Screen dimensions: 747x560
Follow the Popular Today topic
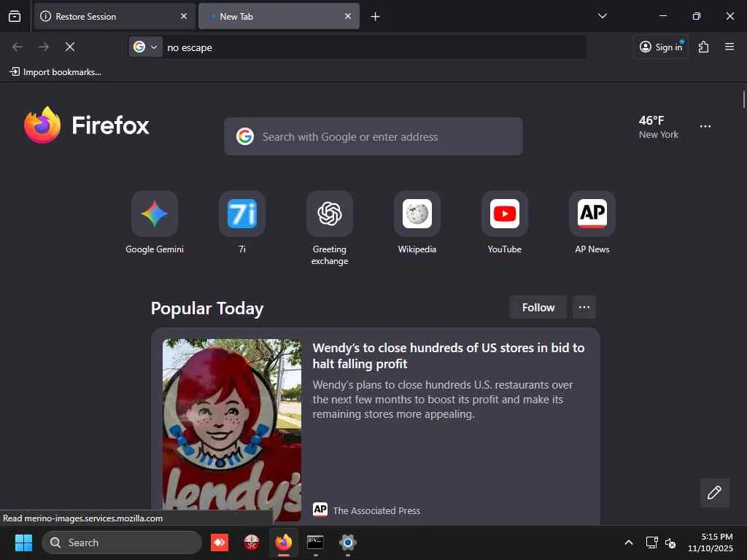click(x=538, y=308)
